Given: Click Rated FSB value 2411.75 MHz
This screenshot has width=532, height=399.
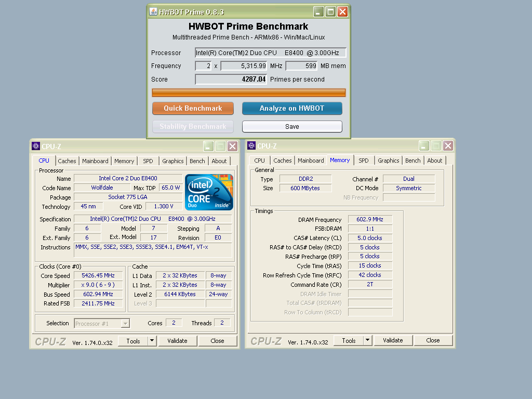Looking at the screenshot, I should coord(98,303).
